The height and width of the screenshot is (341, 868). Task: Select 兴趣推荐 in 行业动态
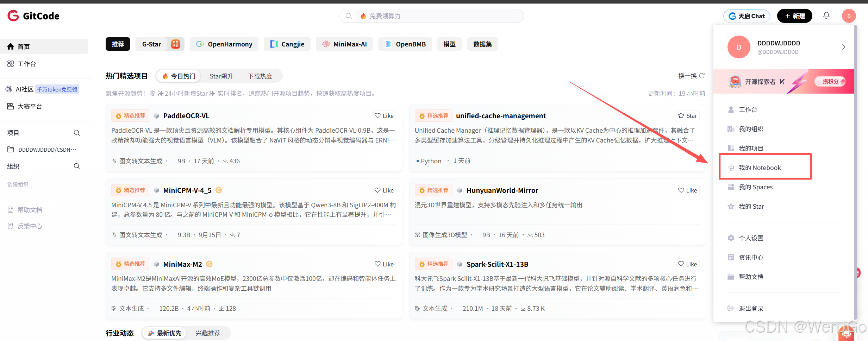208,333
